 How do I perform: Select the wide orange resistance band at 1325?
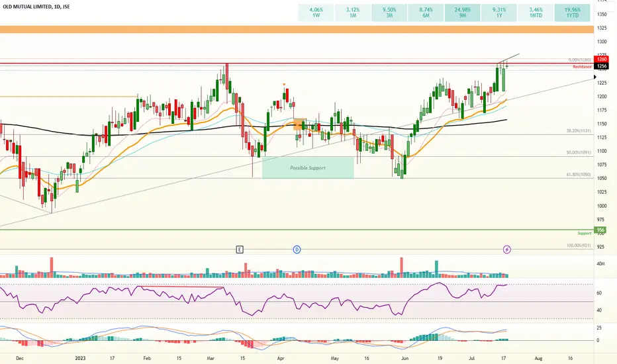[297, 30]
